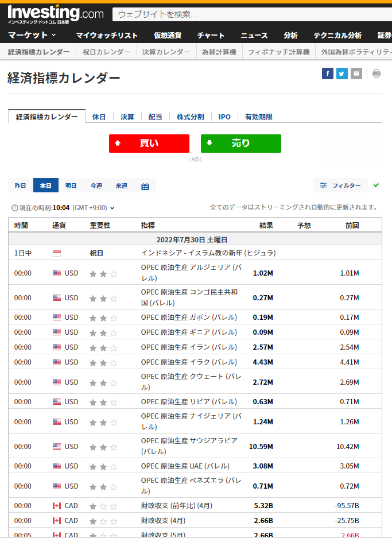Open 経済指標カレンダー link in the sub navigation

pos(38,52)
